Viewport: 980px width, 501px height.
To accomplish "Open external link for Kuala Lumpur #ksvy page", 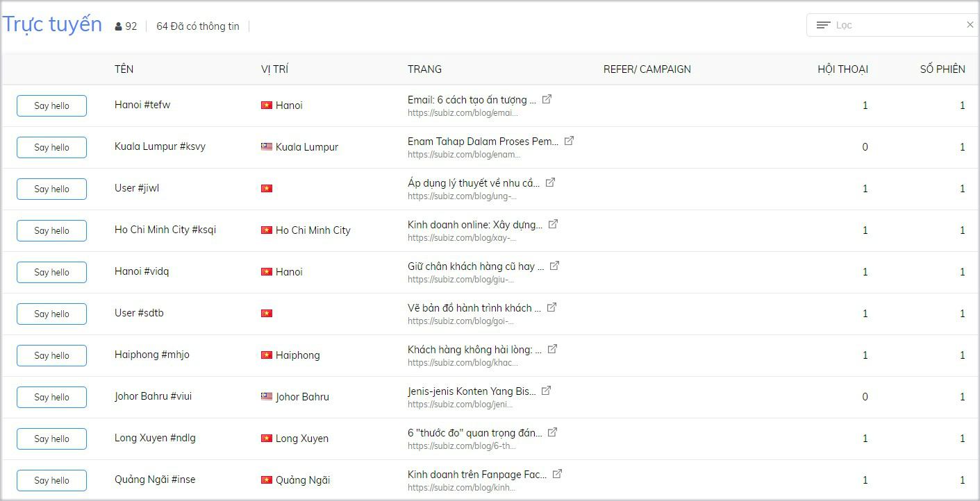I will click(x=569, y=141).
